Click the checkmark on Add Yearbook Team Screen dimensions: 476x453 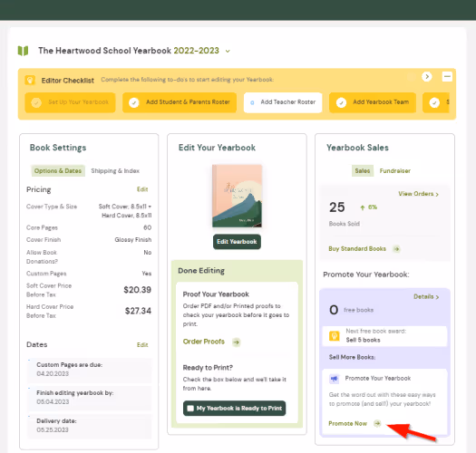341,102
